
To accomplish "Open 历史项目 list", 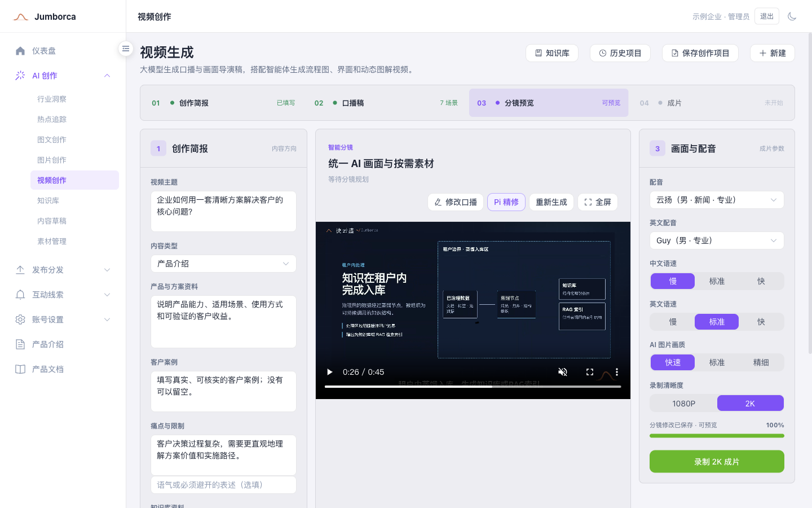I will click(x=620, y=53).
